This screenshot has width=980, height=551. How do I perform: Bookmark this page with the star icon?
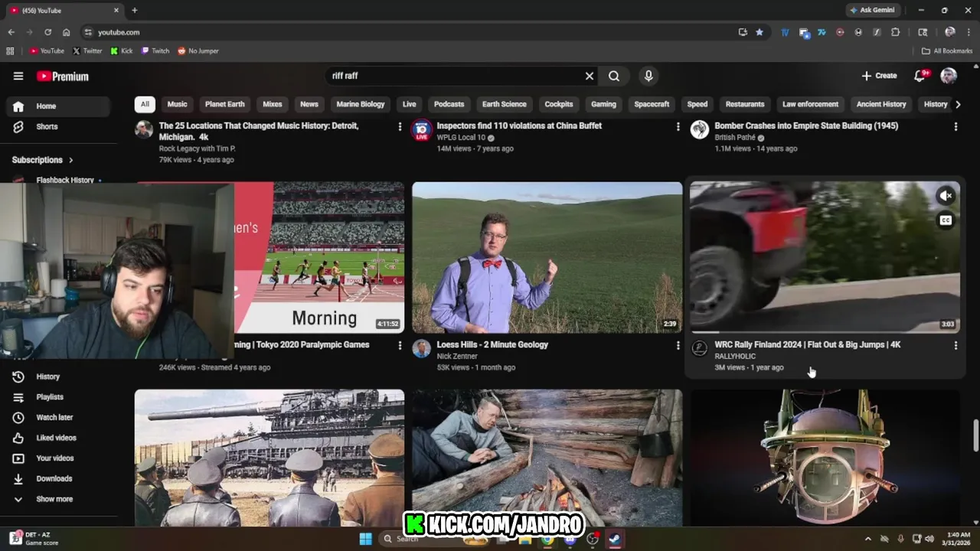(x=759, y=32)
